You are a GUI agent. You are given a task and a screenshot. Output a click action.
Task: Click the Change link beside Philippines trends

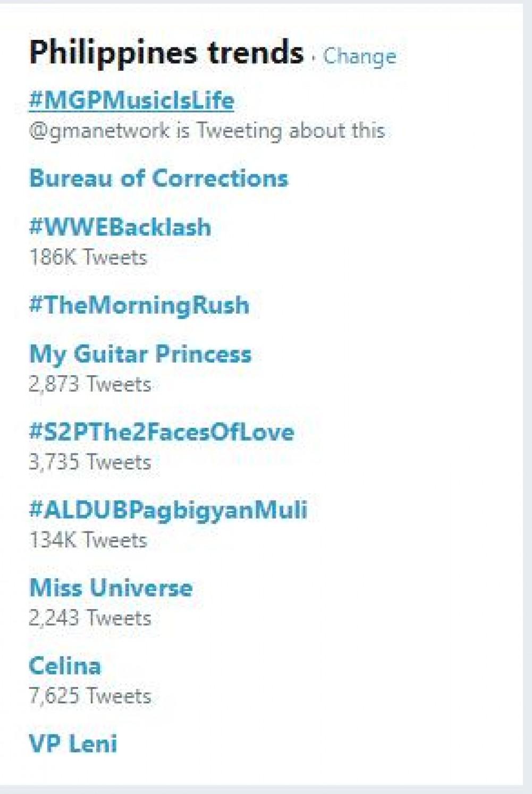[x=360, y=56]
